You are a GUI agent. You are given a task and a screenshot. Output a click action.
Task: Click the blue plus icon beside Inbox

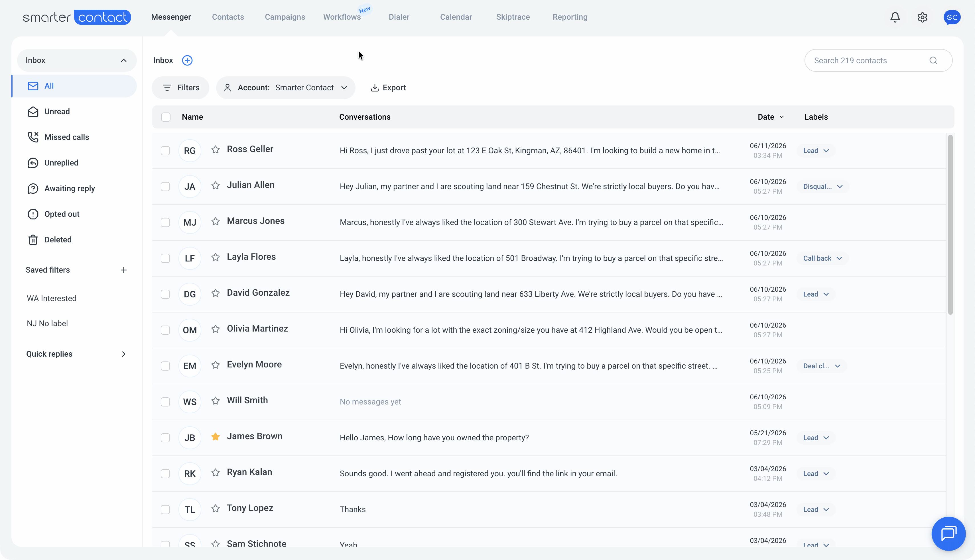pos(187,60)
